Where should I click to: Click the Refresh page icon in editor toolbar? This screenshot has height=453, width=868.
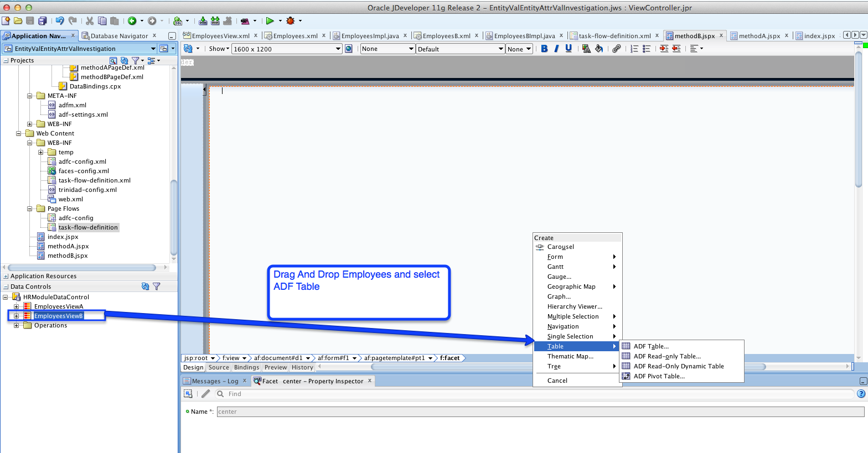click(188, 49)
